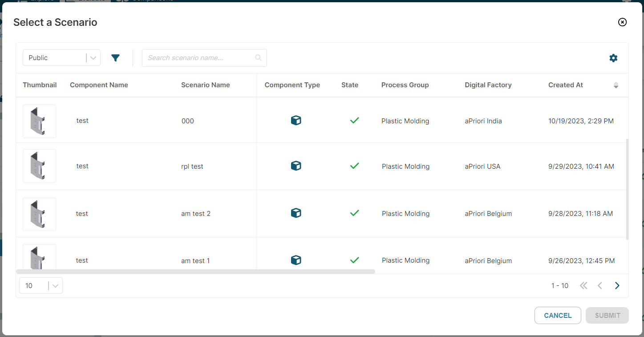This screenshot has height=337, width=644.
Task: Click Plastic Molding in rpl test row
Action: click(x=406, y=166)
